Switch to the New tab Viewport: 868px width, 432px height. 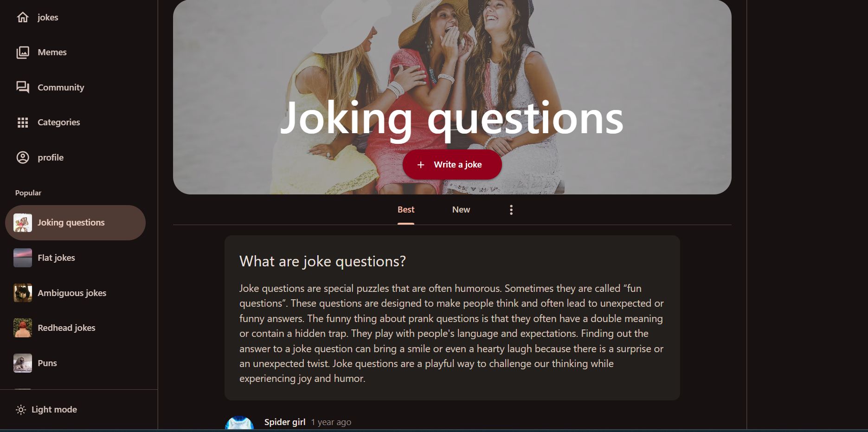(461, 210)
